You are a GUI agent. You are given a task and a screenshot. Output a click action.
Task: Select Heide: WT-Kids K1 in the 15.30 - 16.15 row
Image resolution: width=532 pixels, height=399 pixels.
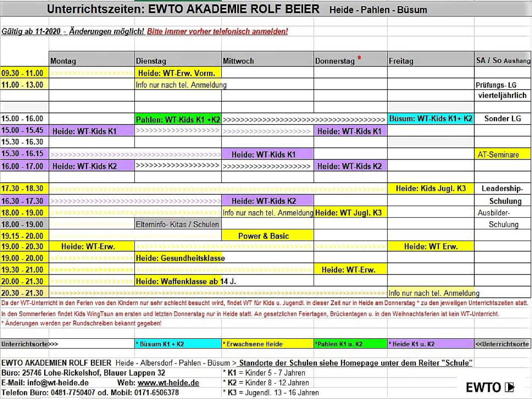click(x=268, y=154)
